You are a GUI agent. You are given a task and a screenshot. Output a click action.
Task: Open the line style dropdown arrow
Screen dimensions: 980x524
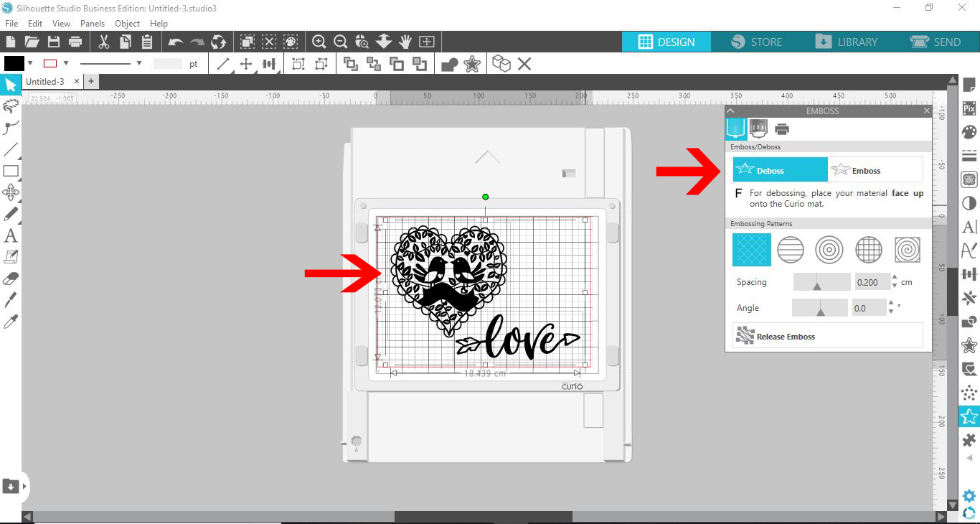coord(139,63)
